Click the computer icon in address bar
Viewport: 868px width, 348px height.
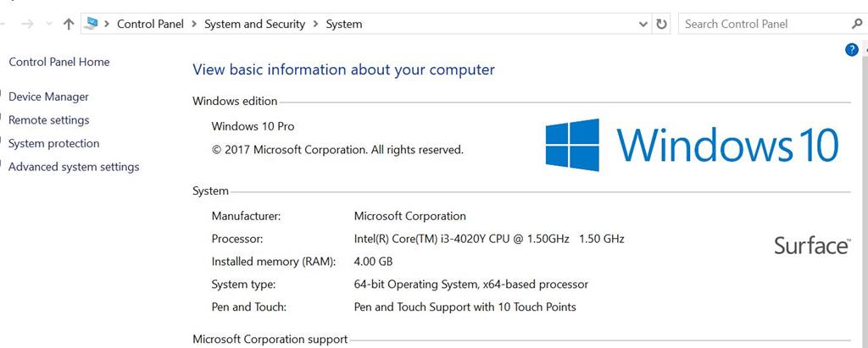[x=92, y=25]
